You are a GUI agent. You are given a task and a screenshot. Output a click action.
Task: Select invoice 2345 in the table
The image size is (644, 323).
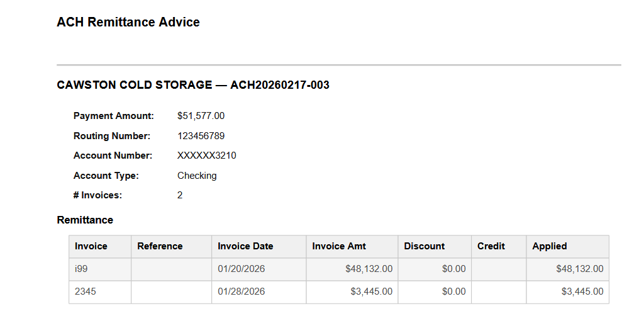(x=85, y=292)
